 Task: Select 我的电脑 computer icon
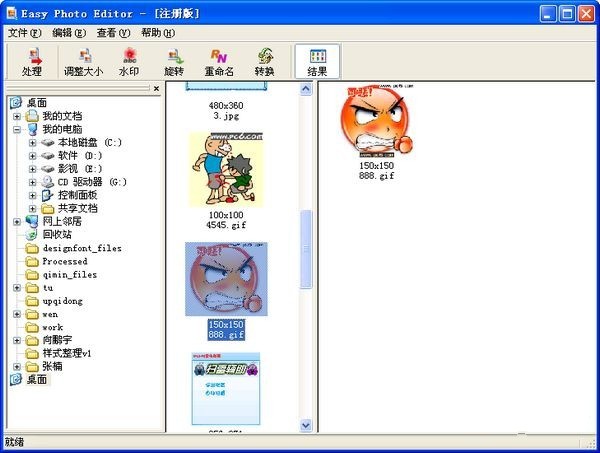pyautogui.click(x=32, y=129)
